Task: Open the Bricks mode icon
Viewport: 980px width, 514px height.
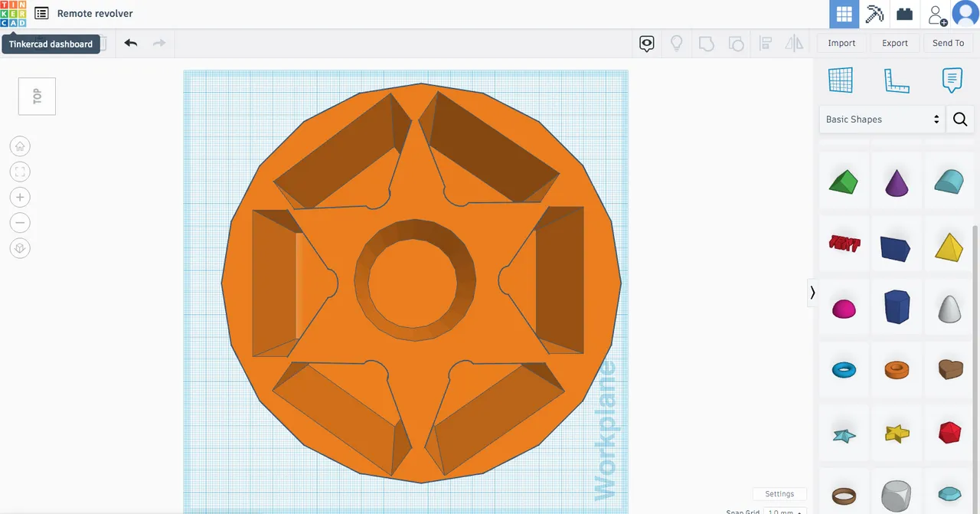Action: coord(905,14)
